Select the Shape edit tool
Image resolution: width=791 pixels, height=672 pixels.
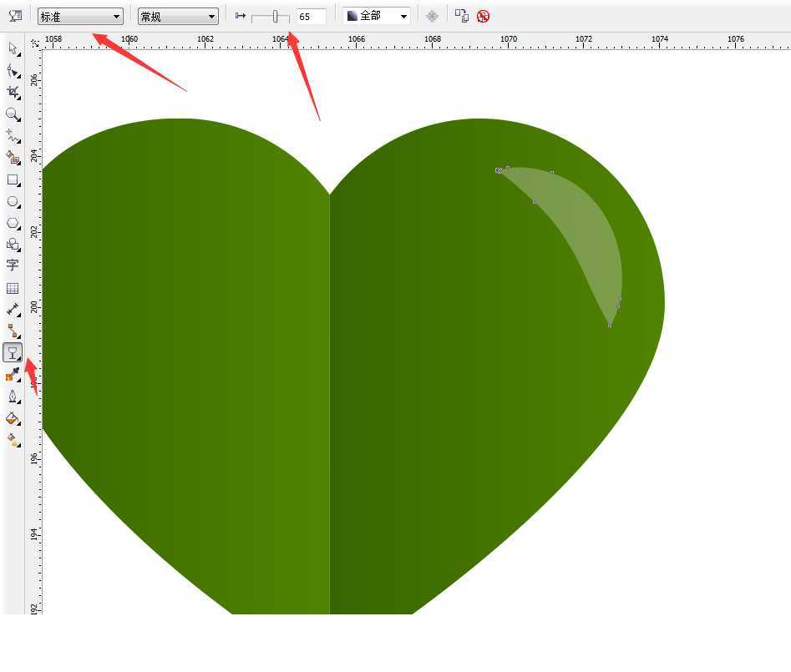pyautogui.click(x=13, y=70)
